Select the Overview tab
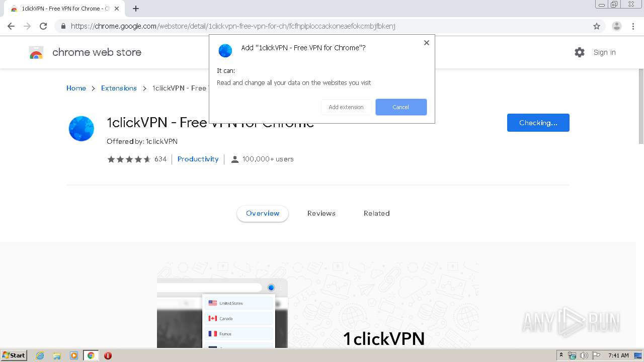The image size is (644, 362). click(263, 213)
